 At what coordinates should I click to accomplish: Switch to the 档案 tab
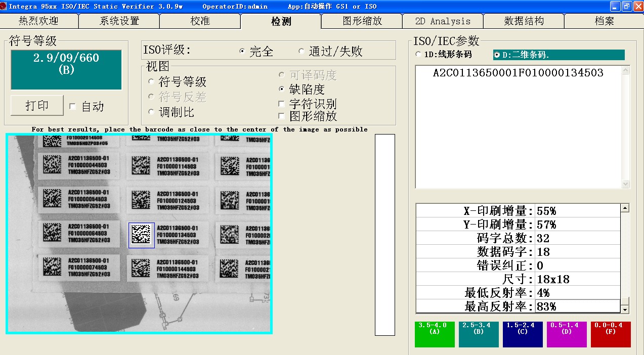click(604, 21)
